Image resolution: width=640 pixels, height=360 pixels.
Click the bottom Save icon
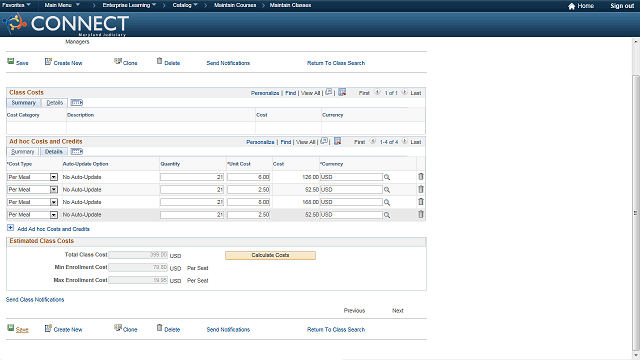tap(11, 328)
